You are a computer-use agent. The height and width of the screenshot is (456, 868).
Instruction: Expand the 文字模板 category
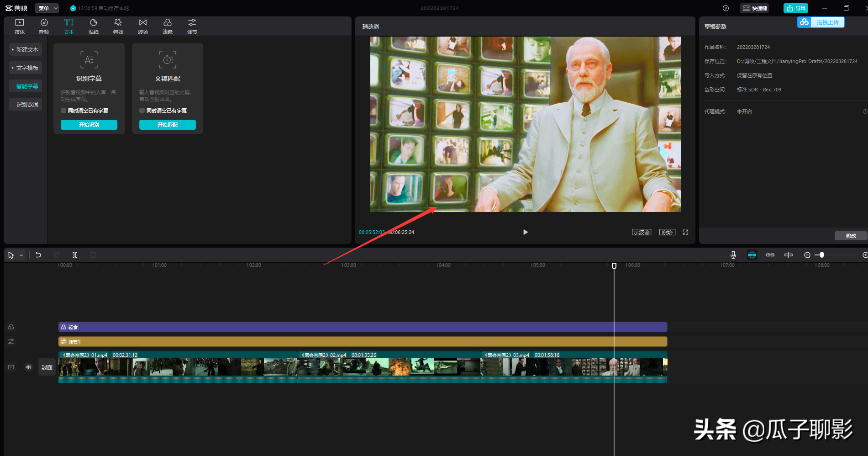[26, 68]
